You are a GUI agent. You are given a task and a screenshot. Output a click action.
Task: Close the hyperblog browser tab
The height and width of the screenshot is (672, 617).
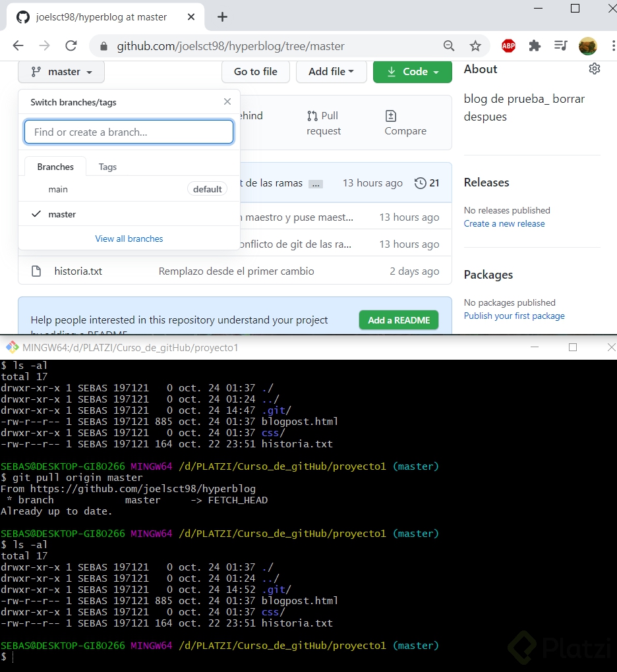(191, 17)
